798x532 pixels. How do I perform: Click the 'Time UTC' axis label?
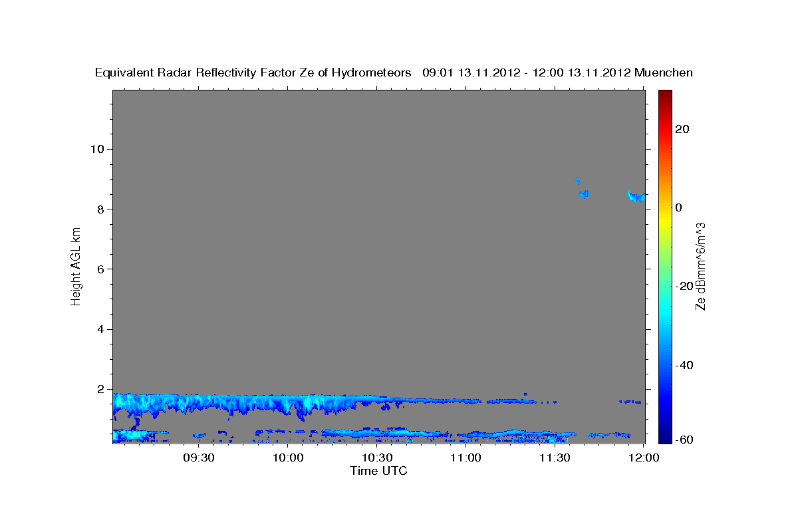click(378, 471)
